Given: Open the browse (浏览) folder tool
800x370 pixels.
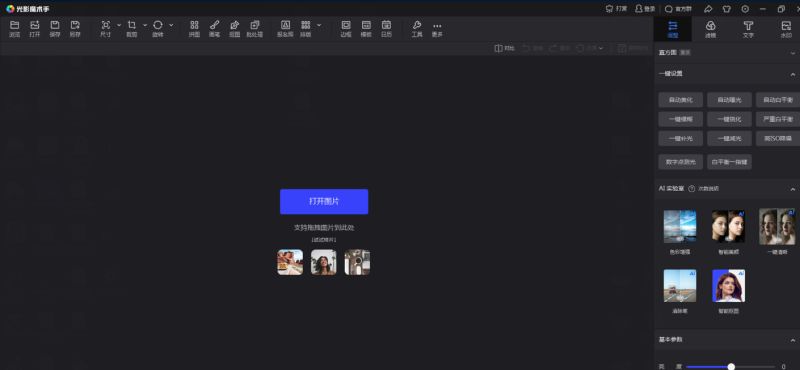Looking at the screenshot, I should coord(14,29).
